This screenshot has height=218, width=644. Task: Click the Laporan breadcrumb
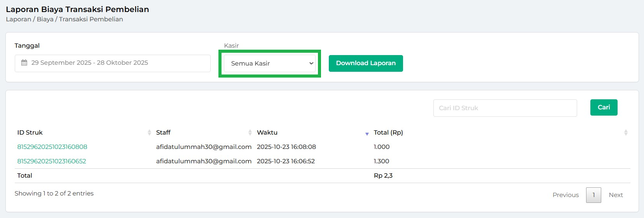18,19
